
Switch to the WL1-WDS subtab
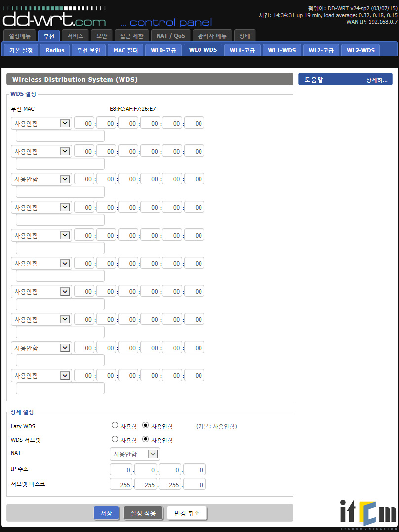pyautogui.click(x=281, y=50)
